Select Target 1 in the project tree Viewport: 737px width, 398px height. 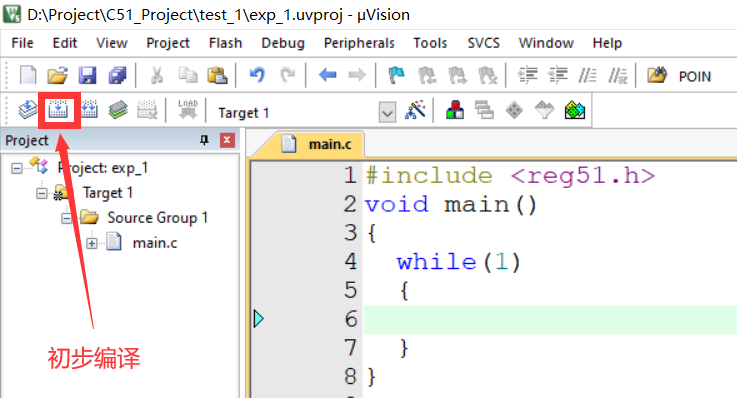(x=108, y=193)
